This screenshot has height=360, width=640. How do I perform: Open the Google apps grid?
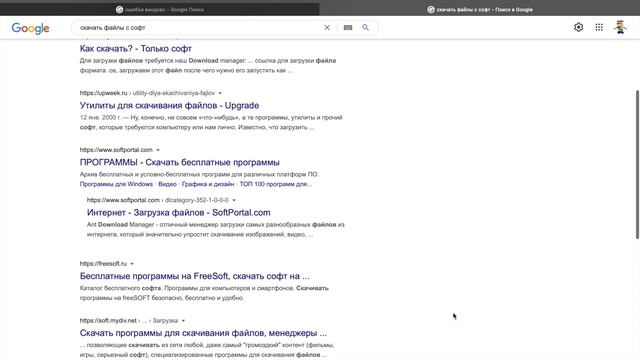click(599, 27)
